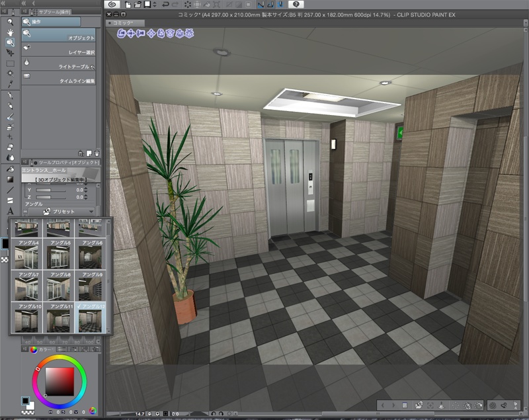The height and width of the screenshot is (420, 529).
Task: Select the Move layer tool
Action: click(x=11, y=53)
